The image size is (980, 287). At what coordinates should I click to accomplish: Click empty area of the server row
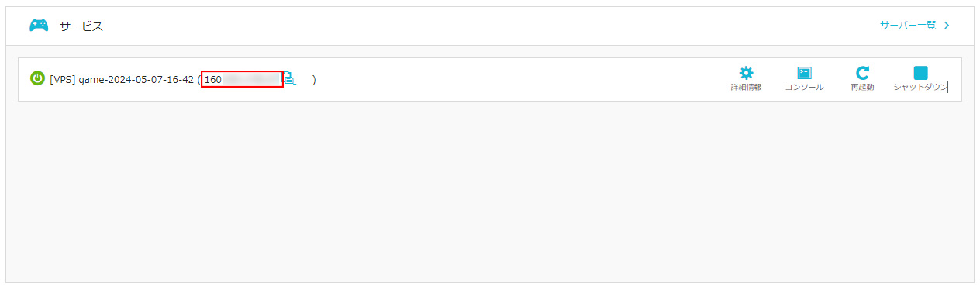point(519,79)
